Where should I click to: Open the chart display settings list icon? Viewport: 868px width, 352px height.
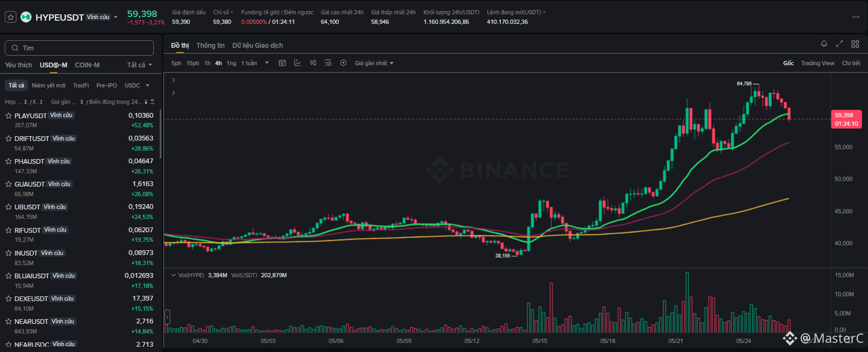328,63
